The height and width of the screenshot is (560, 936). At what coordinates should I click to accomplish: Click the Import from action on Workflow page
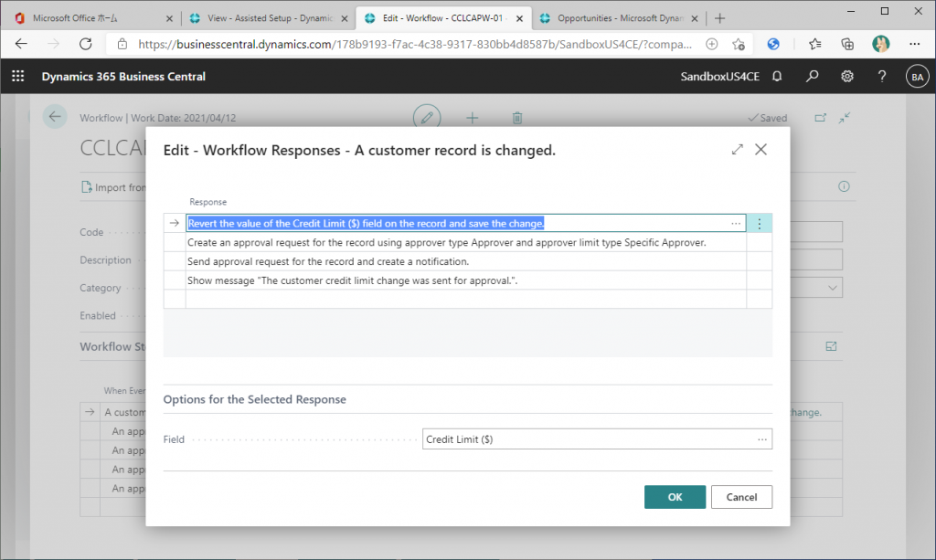(113, 187)
